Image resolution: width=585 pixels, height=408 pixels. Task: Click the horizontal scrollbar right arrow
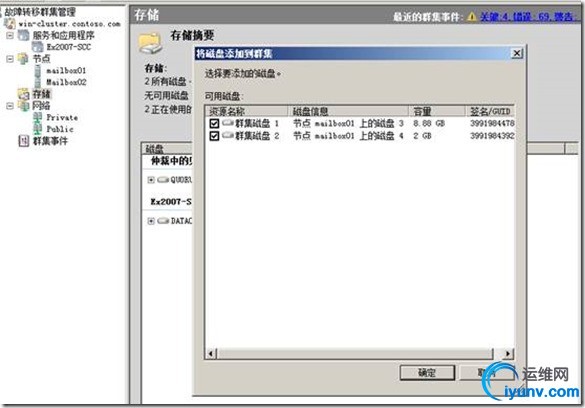point(508,353)
